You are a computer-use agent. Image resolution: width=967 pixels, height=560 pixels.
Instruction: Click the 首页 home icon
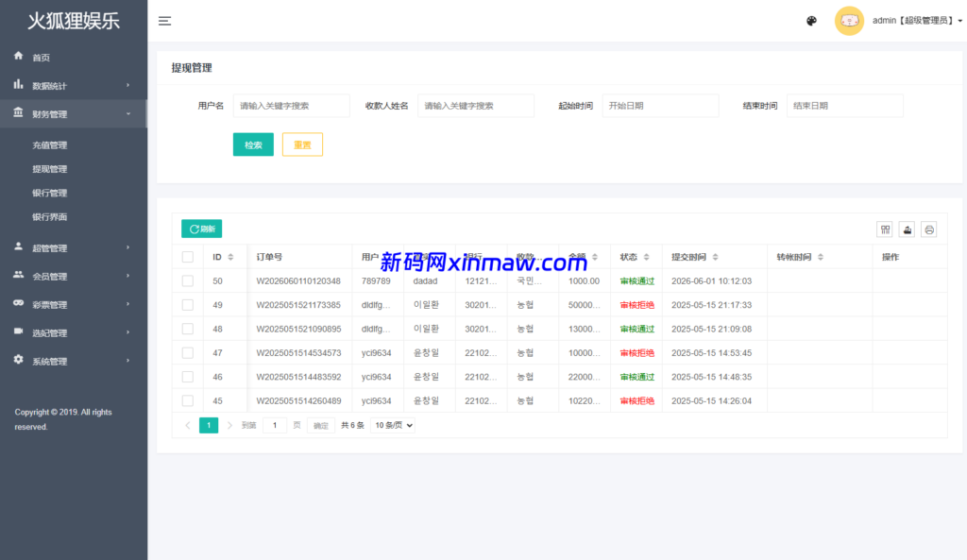[19, 56]
